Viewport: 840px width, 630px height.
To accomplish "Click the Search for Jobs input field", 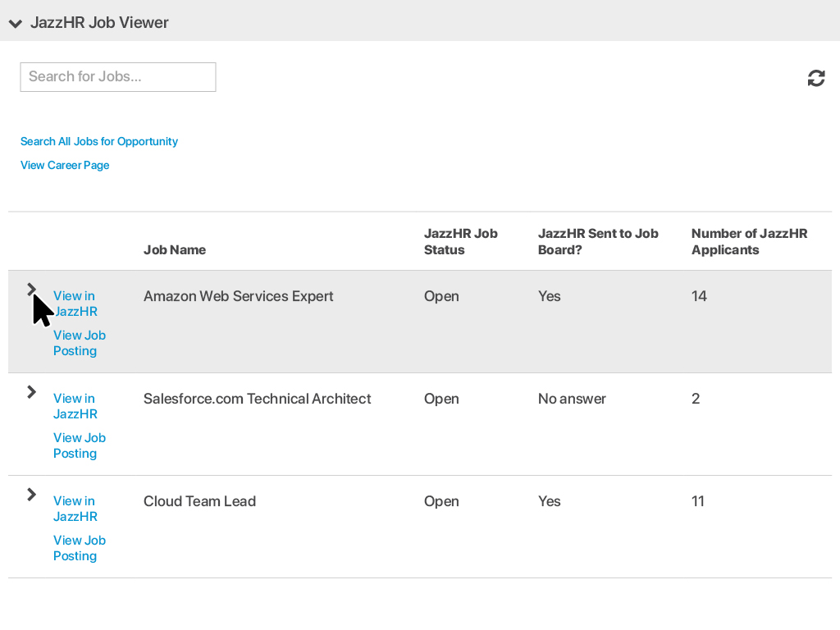I will click(x=118, y=77).
